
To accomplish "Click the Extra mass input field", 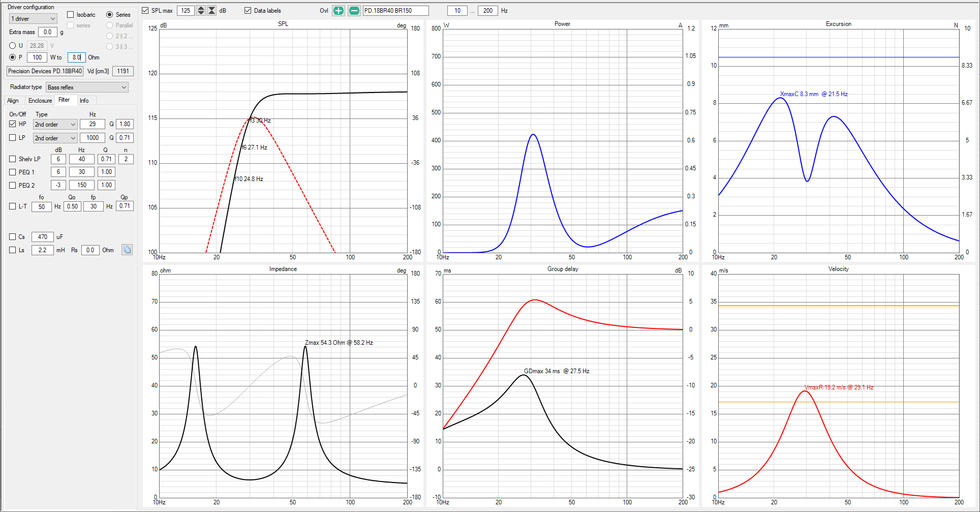I will (x=47, y=32).
